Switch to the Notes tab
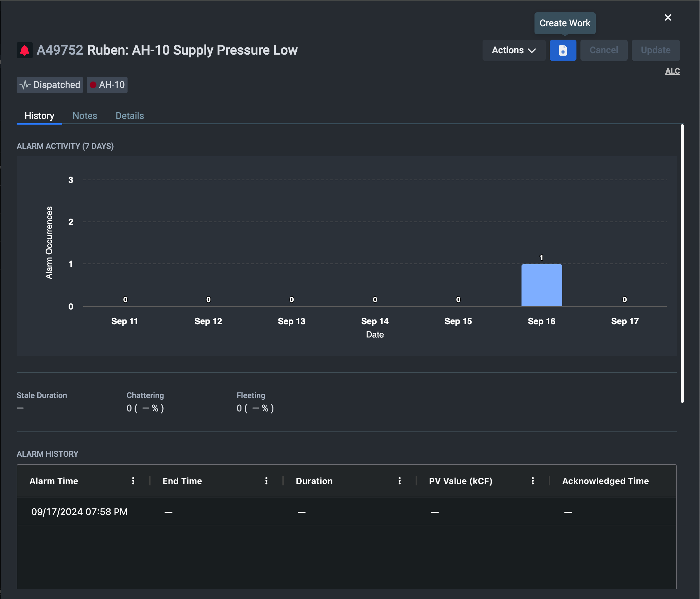The height and width of the screenshot is (599, 700). pos(85,116)
